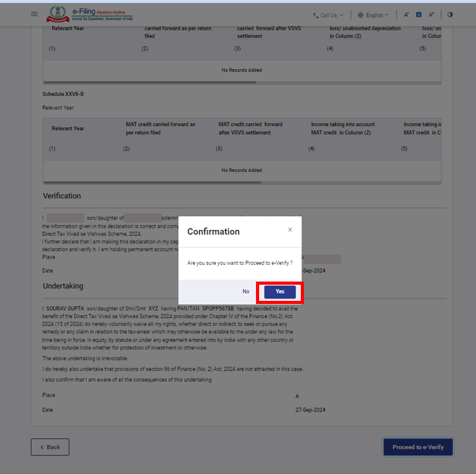Click the phone icon next to Call Us
This screenshot has width=476, height=474.
(315, 15)
